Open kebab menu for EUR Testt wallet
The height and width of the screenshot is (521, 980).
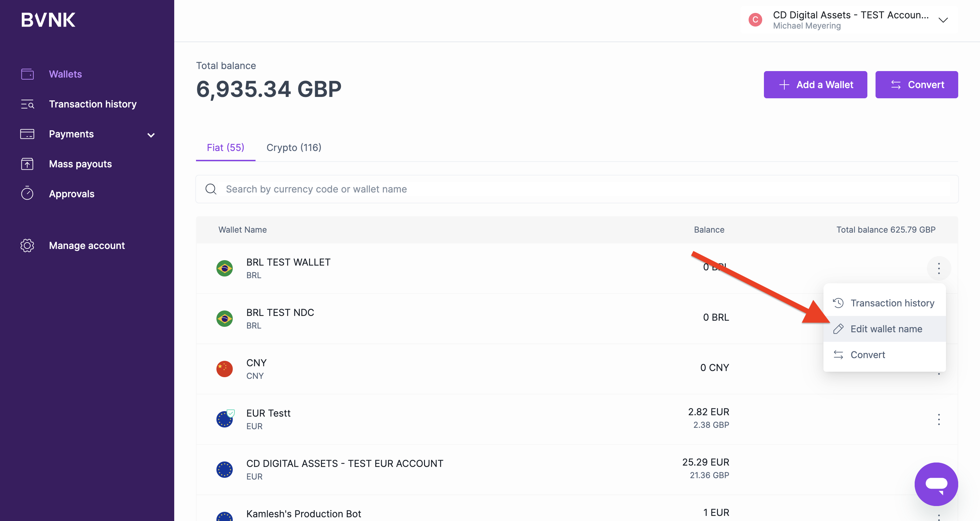pyautogui.click(x=938, y=419)
